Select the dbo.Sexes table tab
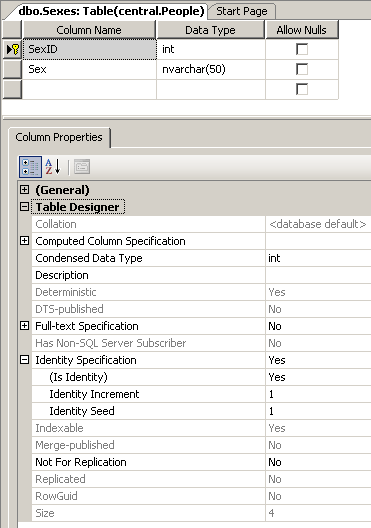Viewport: 371px width, 528px height. tap(111, 11)
